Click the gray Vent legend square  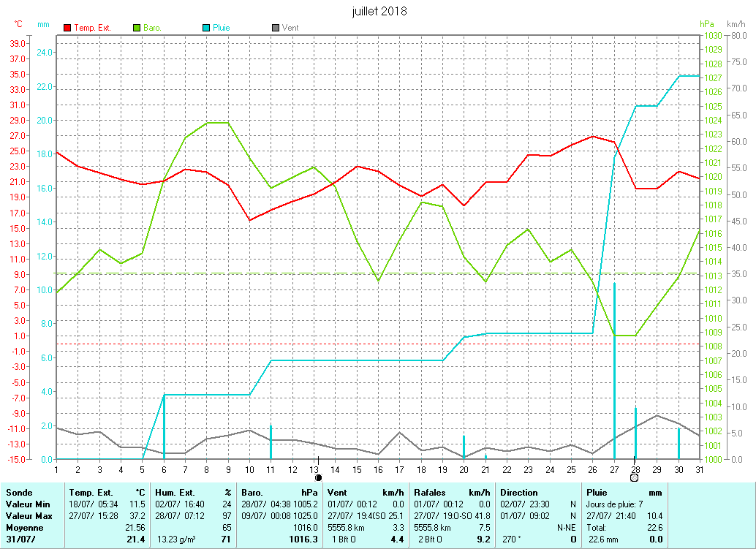tap(276, 28)
